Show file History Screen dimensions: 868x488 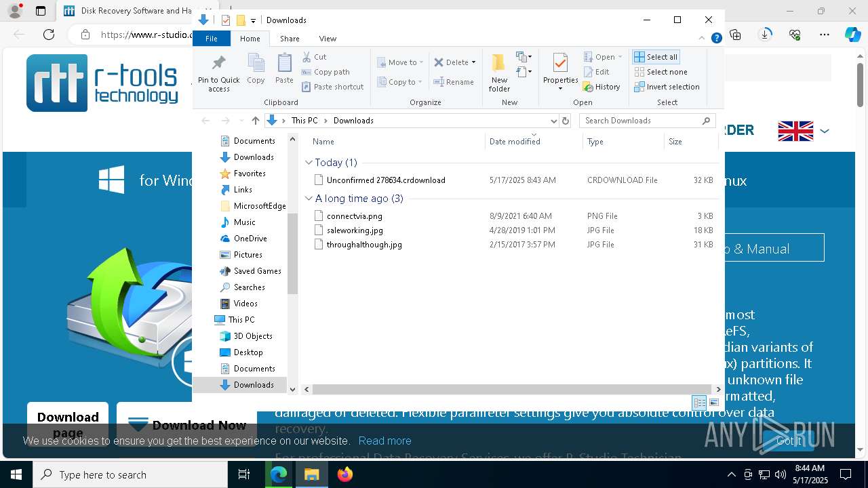601,87
